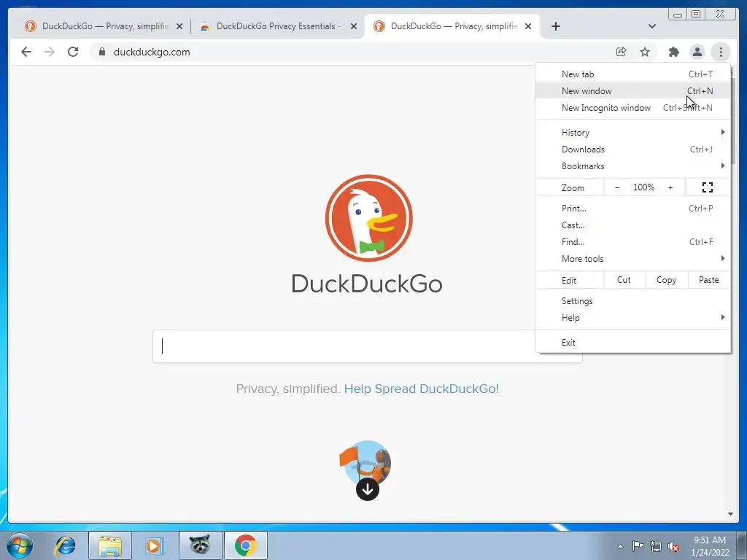This screenshot has height=560, width=747.
Task: Click Cut in the Edit row
Action: click(624, 280)
